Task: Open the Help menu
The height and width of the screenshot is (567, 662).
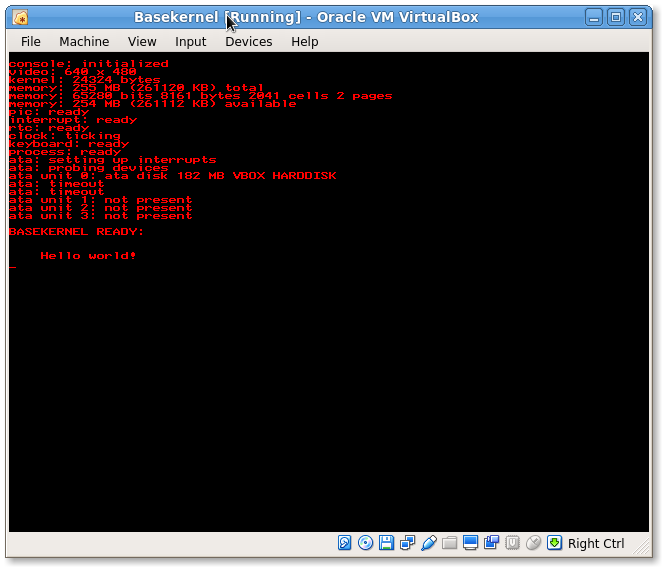Action: pos(304,41)
